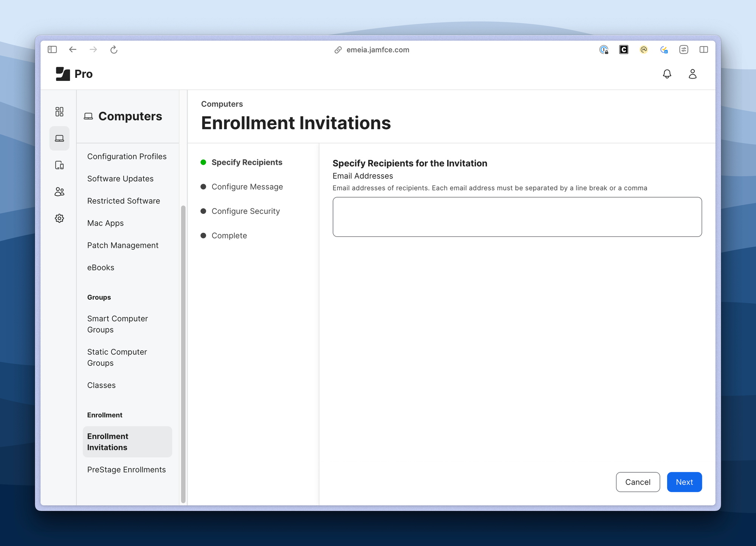Open Smart Computer Groups
Viewport: 756px width, 546px height.
point(117,324)
